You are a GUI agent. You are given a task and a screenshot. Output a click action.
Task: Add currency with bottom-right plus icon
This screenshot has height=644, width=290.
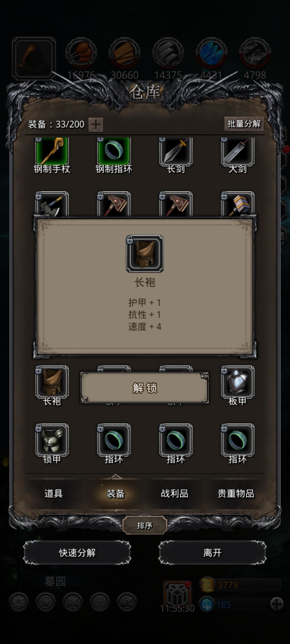tap(277, 604)
